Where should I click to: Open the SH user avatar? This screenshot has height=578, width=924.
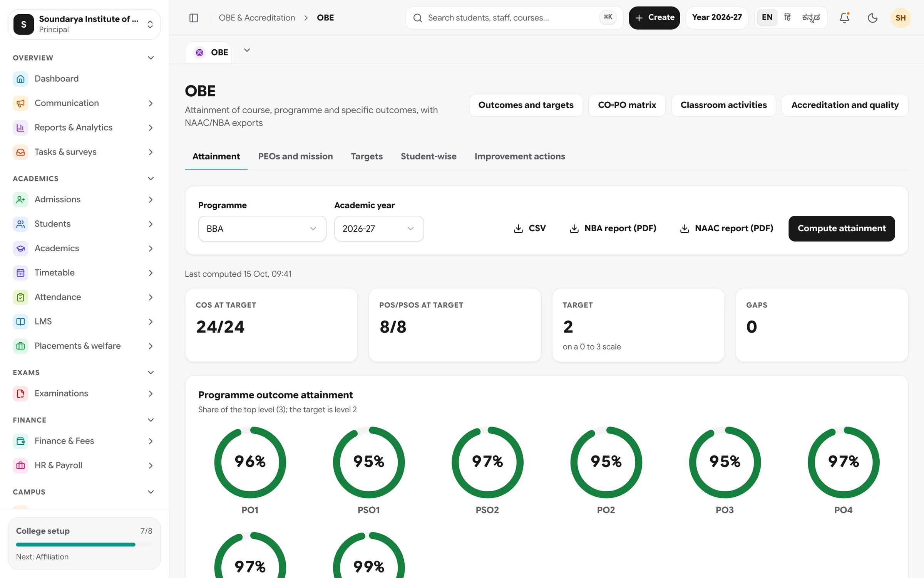point(901,18)
